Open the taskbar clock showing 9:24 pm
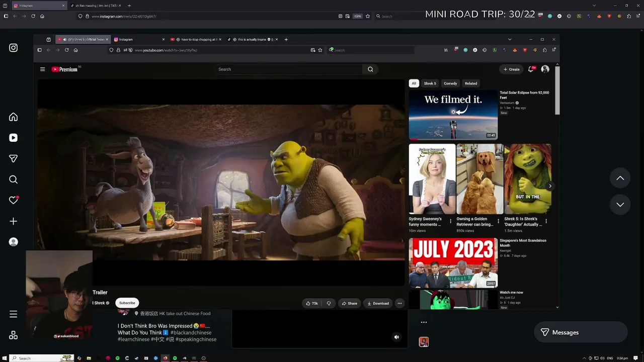644x362 pixels. (622, 358)
